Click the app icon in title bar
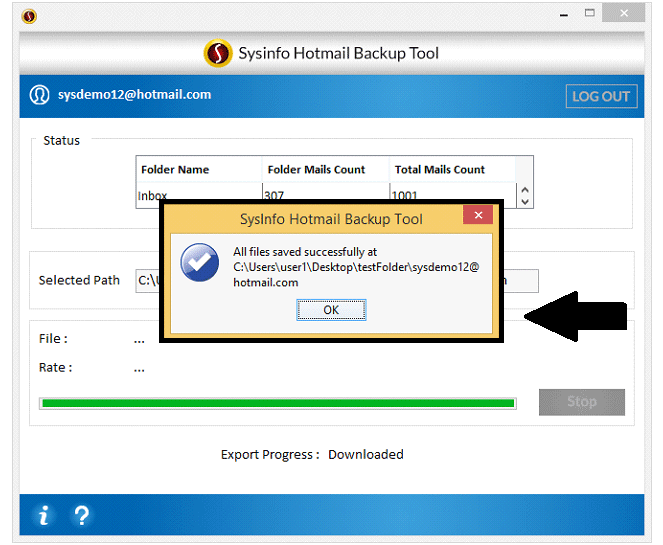The width and height of the screenshot is (663, 545). pyautogui.click(x=29, y=16)
